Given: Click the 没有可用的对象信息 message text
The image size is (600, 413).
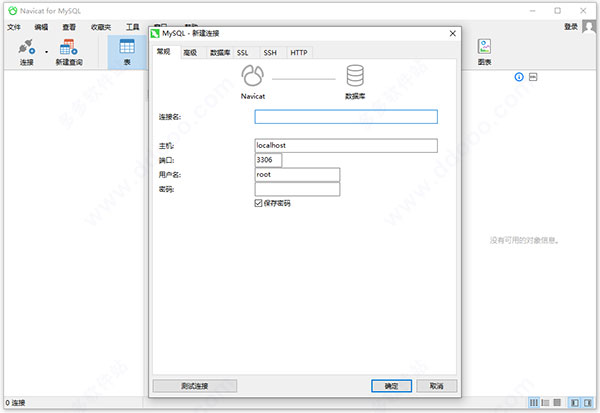Looking at the screenshot, I should (524, 240).
